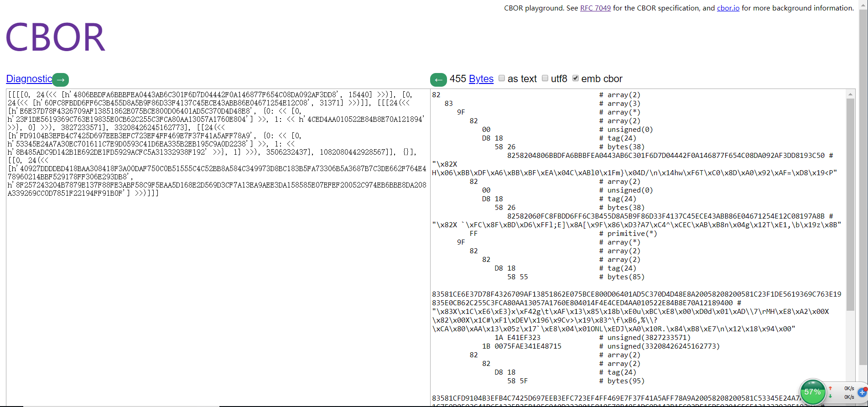Click the green right-arrow convert button
Viewport: 868px width, 407px height.
click(61, 80)
